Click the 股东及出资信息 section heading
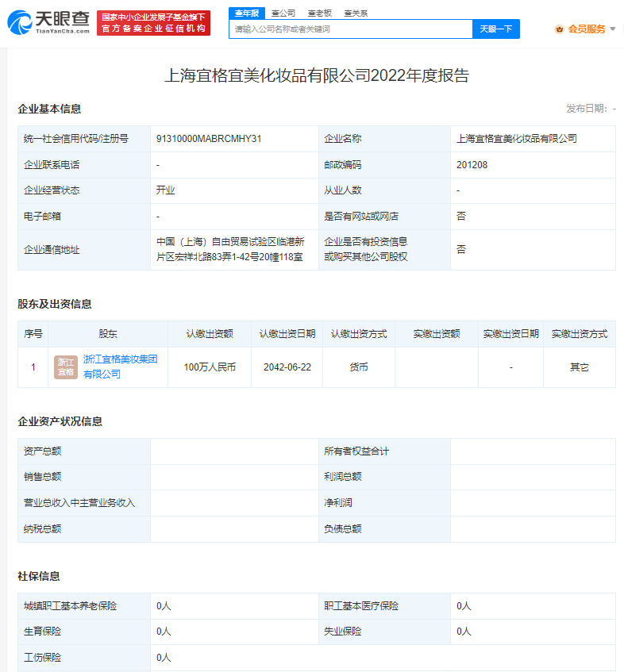 (55, 304)
